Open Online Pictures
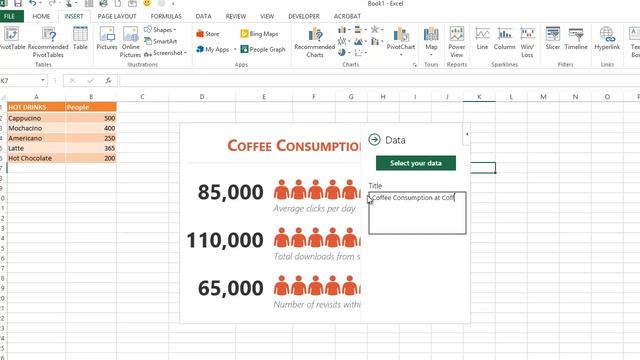Screen dimensions: 640x360 click(x=131, y=42)
